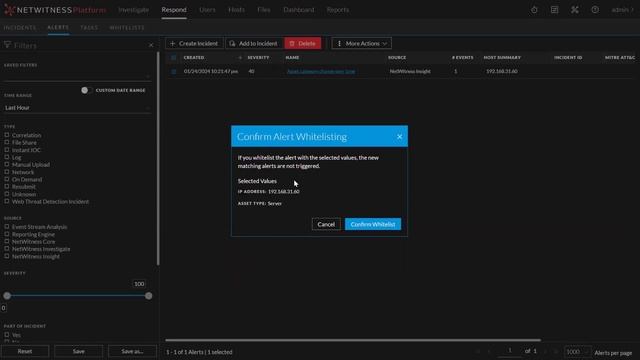Check the Manual Upload type filter
This screenshot has height=360, width=640.
pyautogui.click(x=7, y=164)
